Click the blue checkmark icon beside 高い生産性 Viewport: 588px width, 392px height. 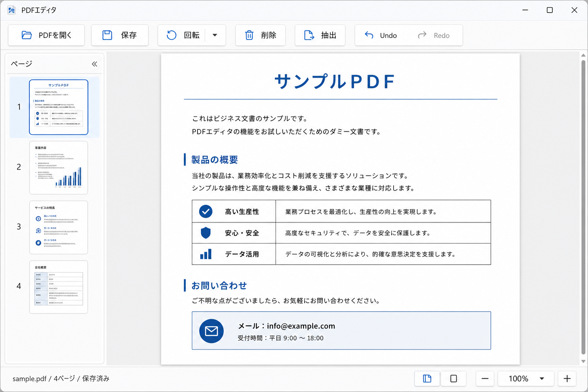pyautogui.click(x=206, y=211)
